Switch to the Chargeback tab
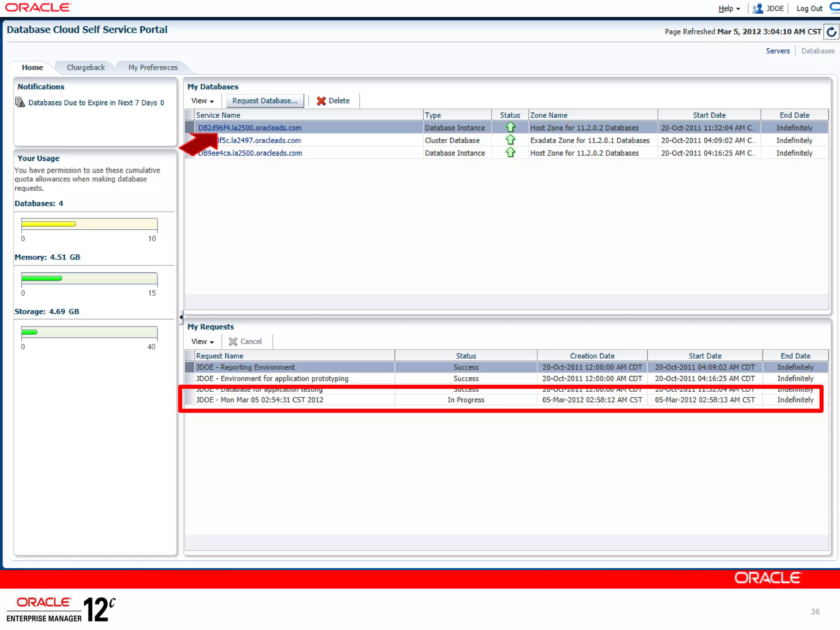The width and height of the screenshot is (840, 630). [x=86, y=68]
